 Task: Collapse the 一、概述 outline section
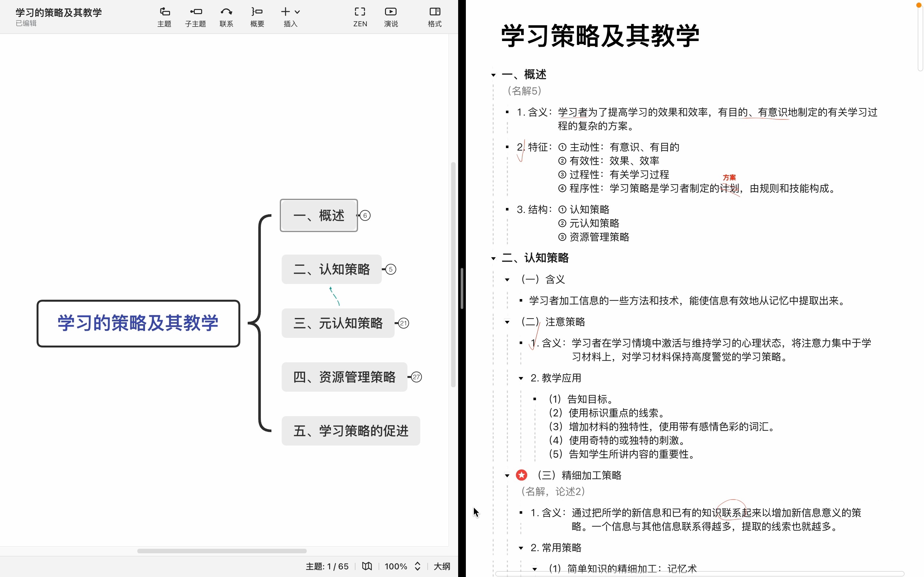click(x=493, y=75)
